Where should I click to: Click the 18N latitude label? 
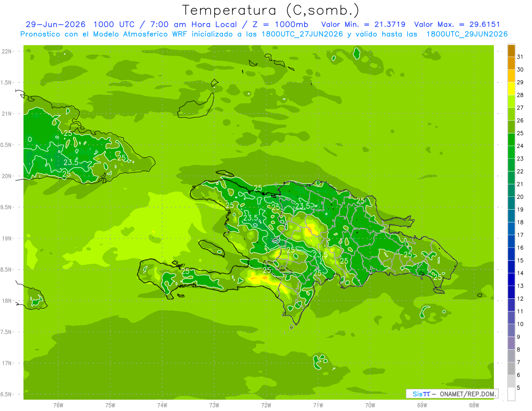click(x=7, y=301)
